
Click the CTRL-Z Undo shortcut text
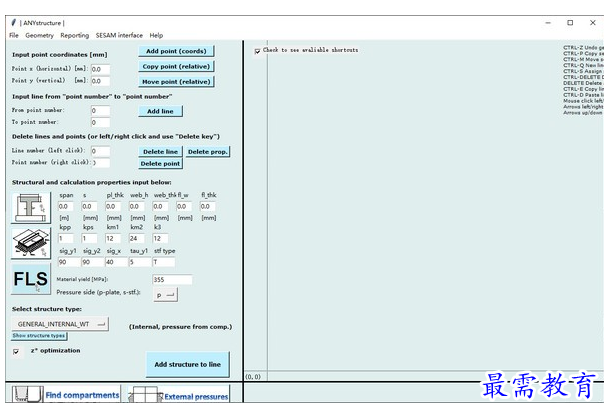click(583, 48)
